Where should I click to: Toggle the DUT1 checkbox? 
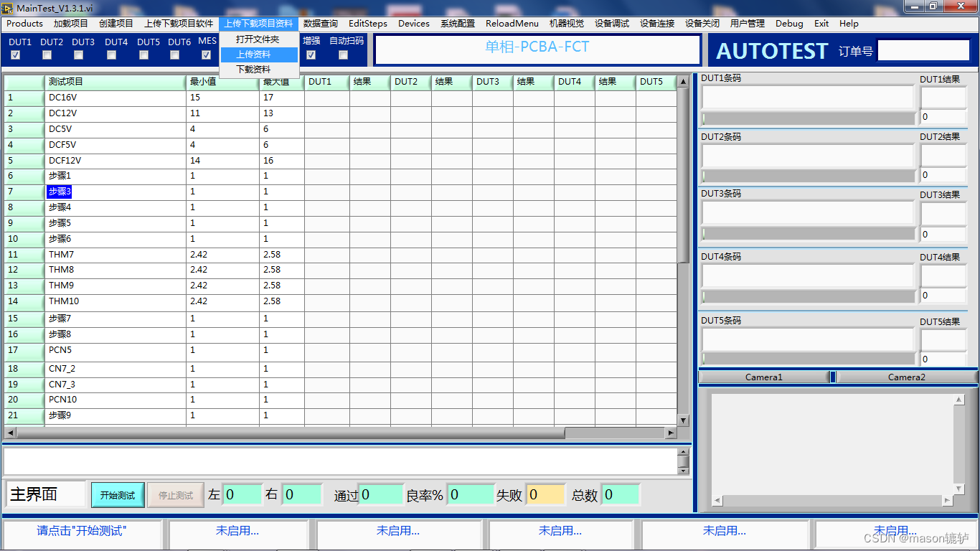pos(15,55)
